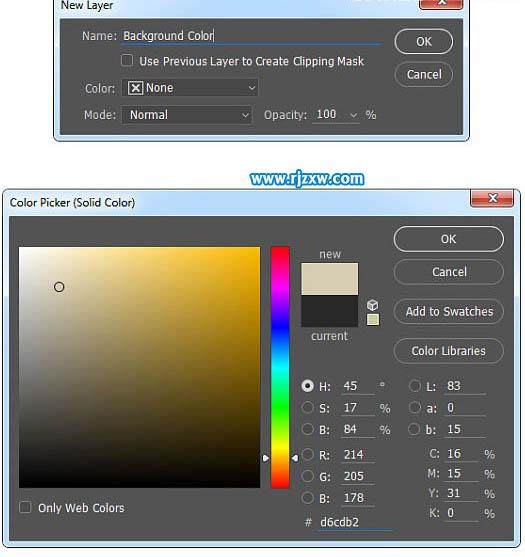Screen dimensions: 525x557
Task: Expand the Opacity value dropdown arrow
Action: [x=353, y=115]
